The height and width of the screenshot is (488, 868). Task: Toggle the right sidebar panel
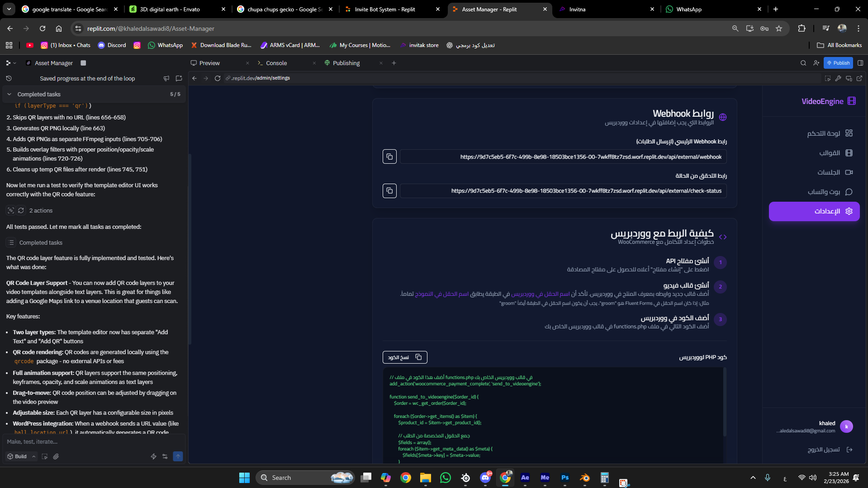(860, 63)
